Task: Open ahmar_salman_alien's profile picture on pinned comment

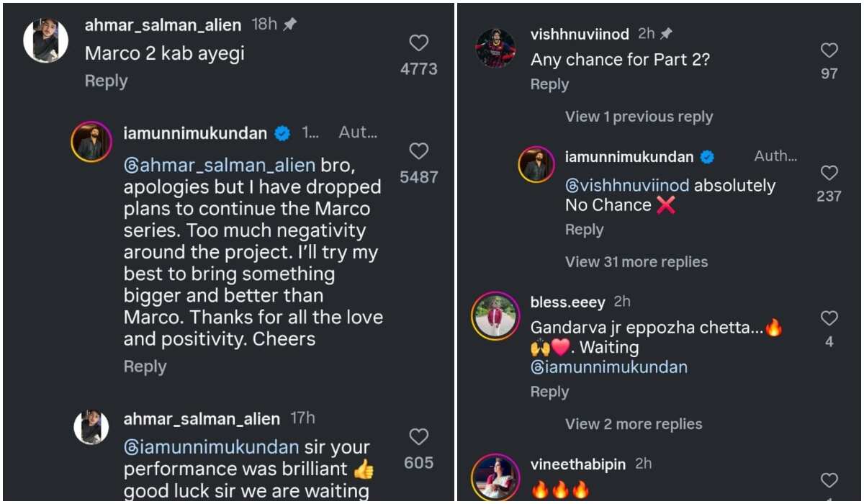Action: point(45,40)
